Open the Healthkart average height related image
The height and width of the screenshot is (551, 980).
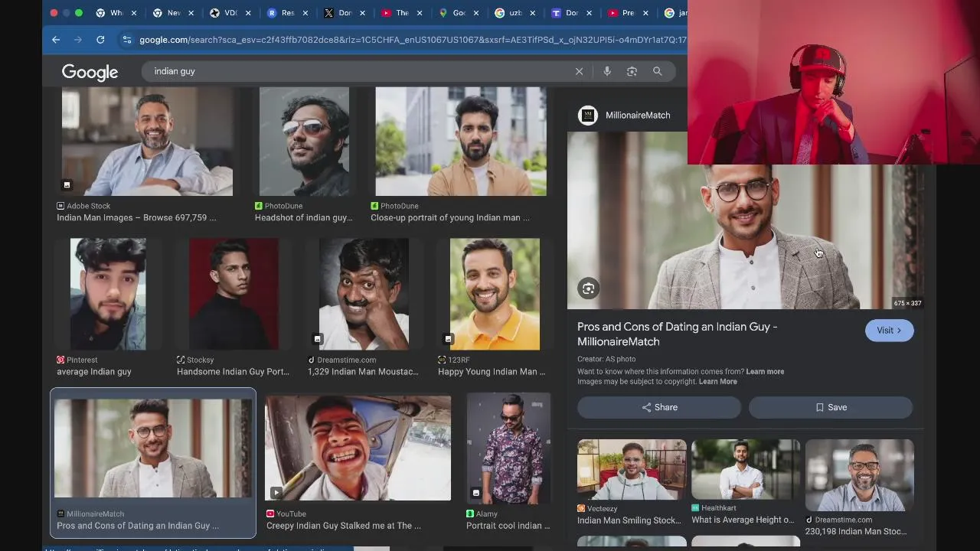point(746,469)
